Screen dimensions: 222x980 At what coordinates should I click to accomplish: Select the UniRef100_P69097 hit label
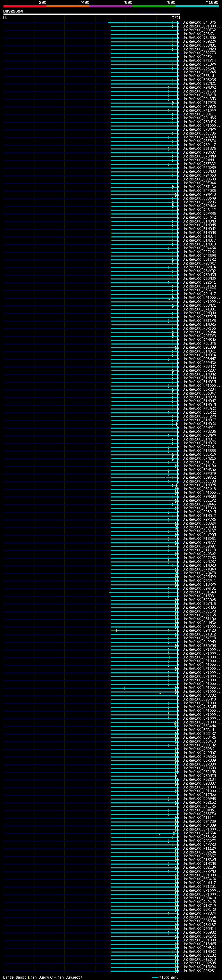199,546
